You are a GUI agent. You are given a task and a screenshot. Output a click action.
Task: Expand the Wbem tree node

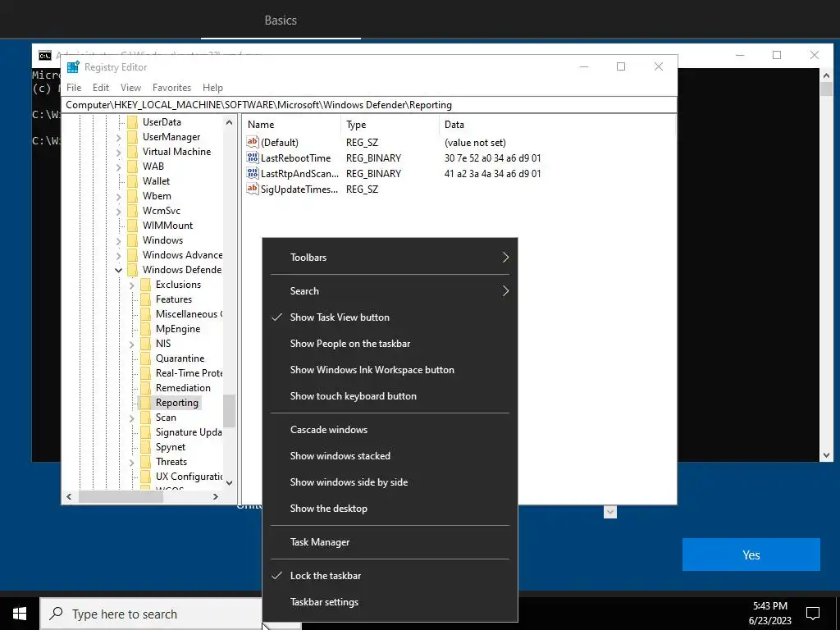(x=118, y=197)
